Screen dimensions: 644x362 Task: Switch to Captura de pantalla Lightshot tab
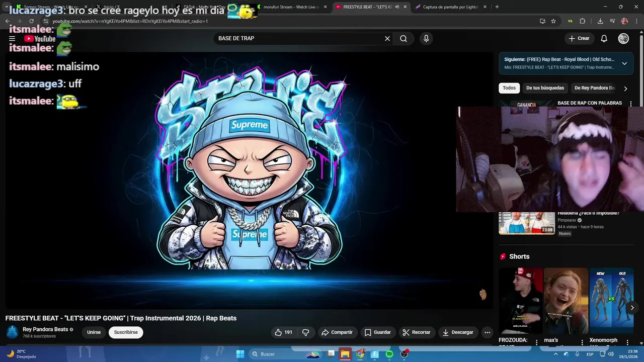pos(450,7)
